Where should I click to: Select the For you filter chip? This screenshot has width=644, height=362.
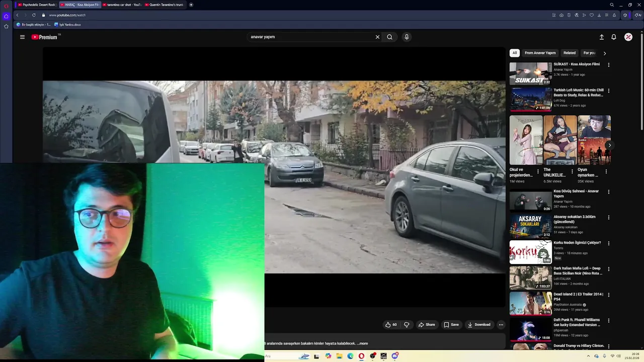(589, 53)
